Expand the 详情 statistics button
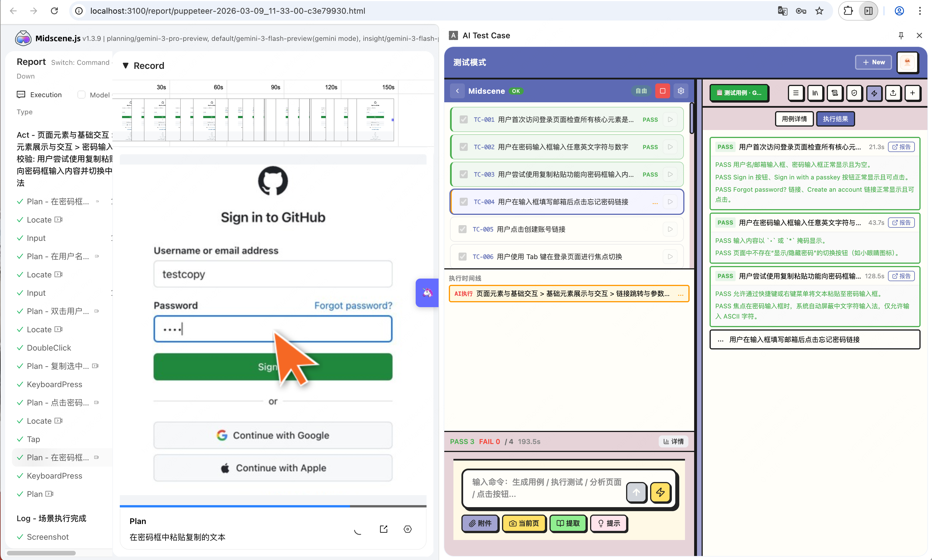 coord(674,441)
